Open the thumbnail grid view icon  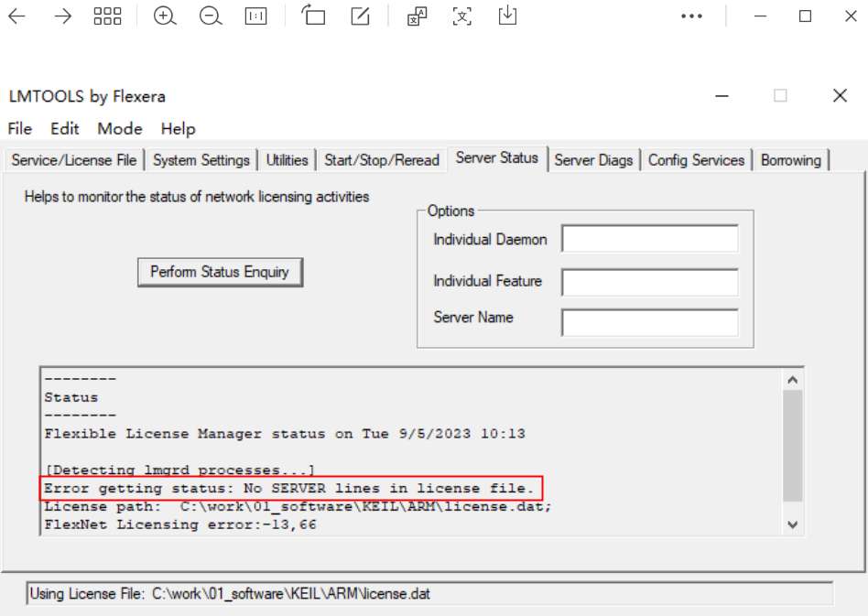pos(107,16)
